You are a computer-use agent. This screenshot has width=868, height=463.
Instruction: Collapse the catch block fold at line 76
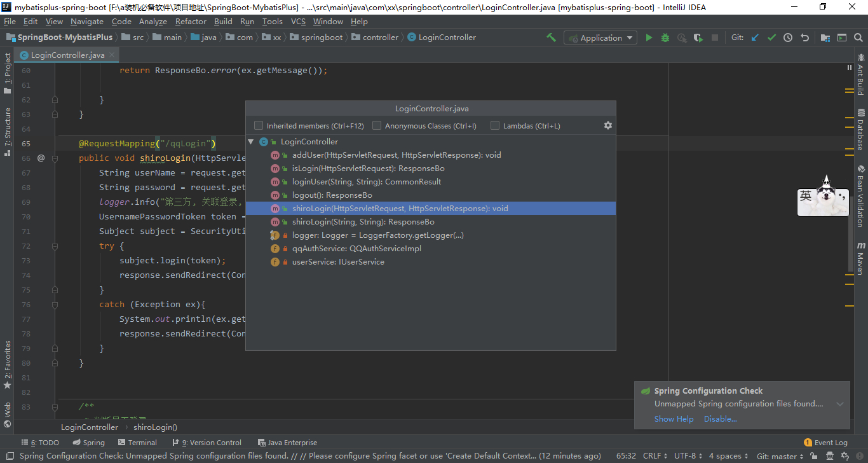pos(55,304)
